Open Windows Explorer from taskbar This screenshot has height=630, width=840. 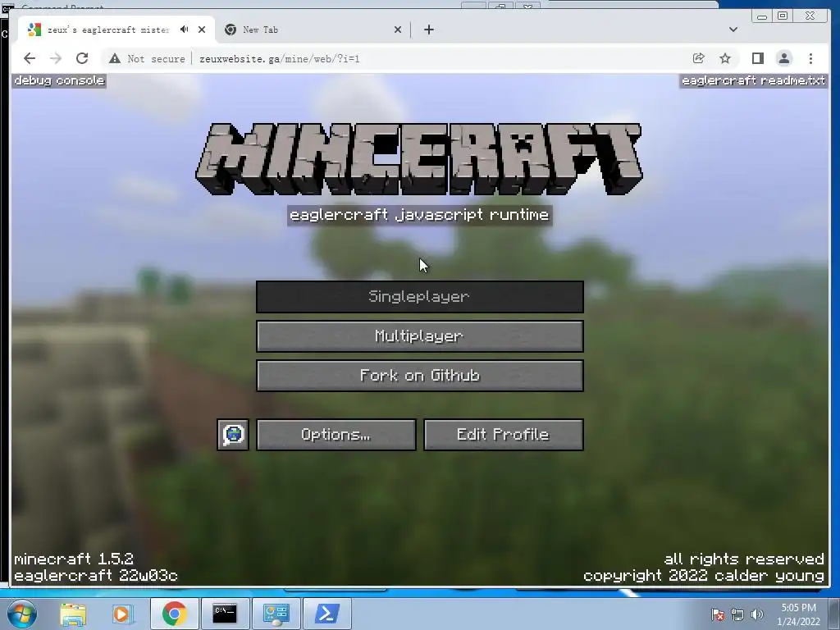(x=73, y=614)
